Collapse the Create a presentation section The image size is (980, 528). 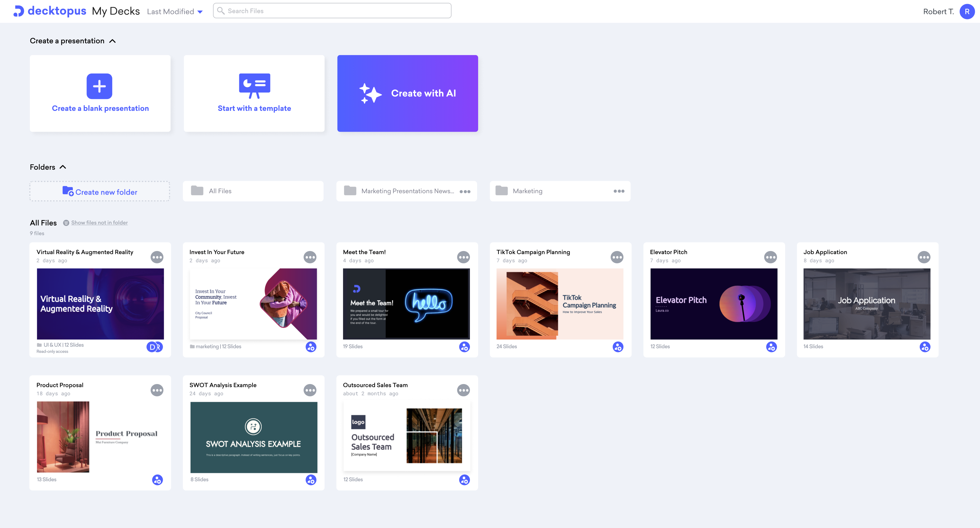(112, 41)
